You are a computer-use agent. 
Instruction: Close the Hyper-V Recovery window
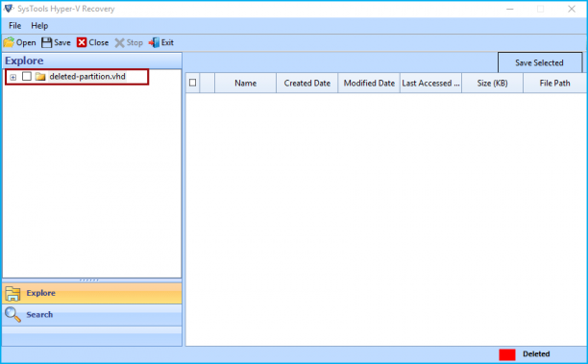point(572,9)
